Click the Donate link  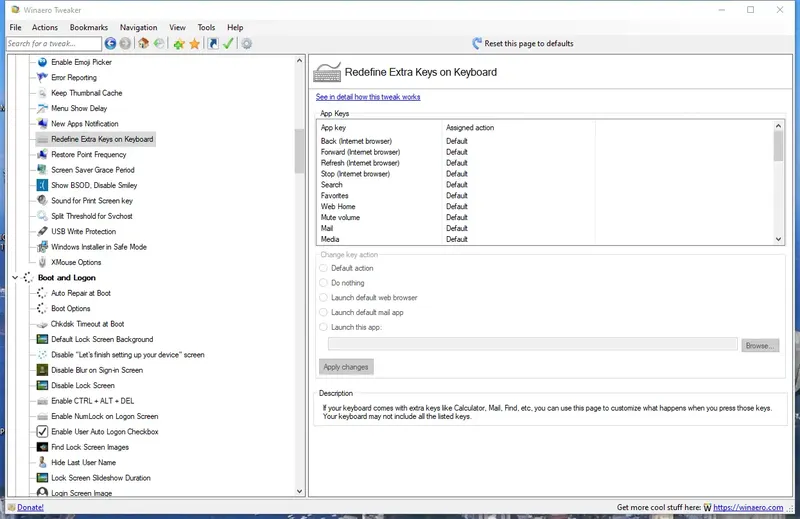tap(31, 507)
